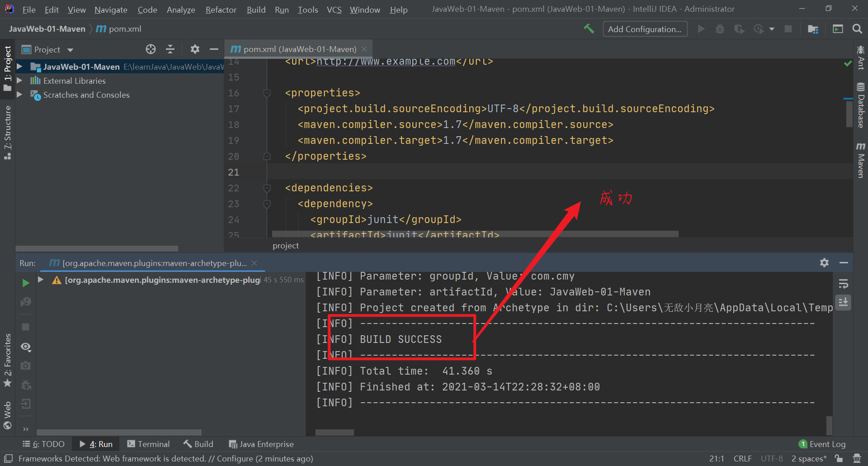This screenshot has width=868, height=466.
Task: Click the Scroll to End icon in console
Action: (x=844, y=302)
